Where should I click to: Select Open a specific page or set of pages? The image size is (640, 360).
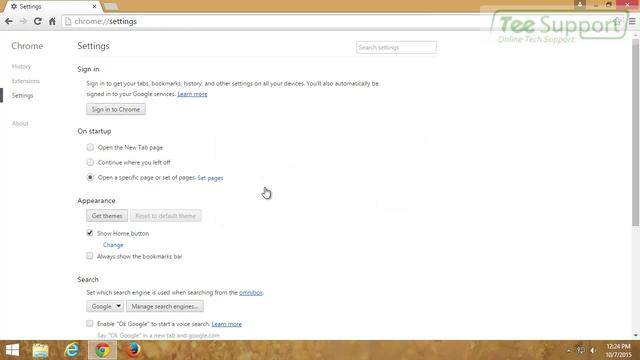click(90, 178)
